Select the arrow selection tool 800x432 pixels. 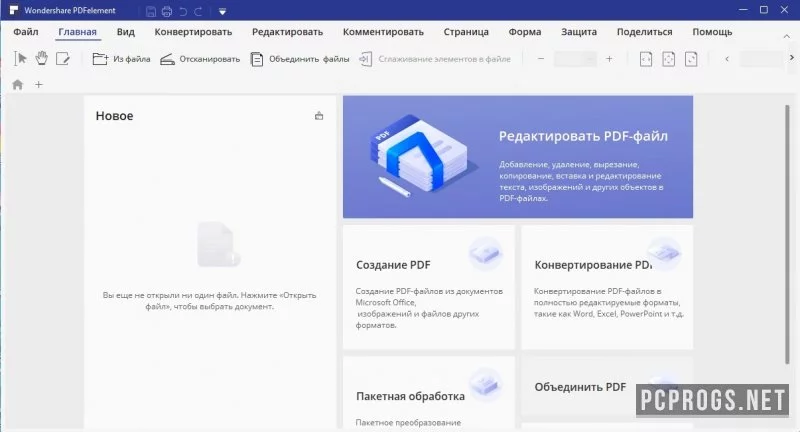20,59
